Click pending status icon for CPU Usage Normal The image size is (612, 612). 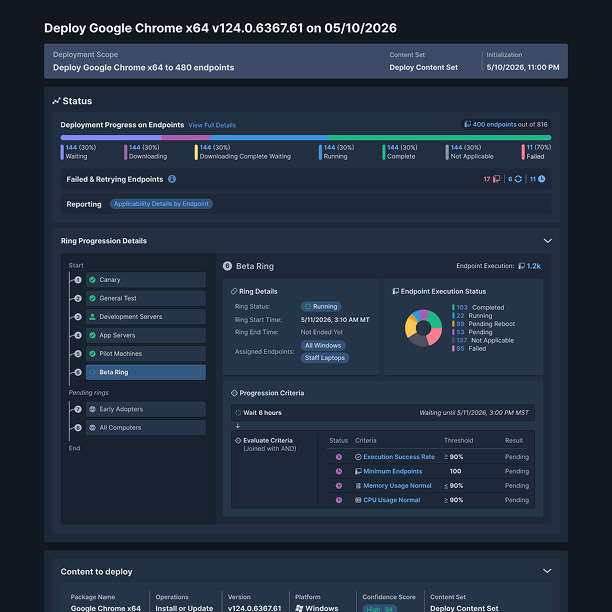(339, 500)
